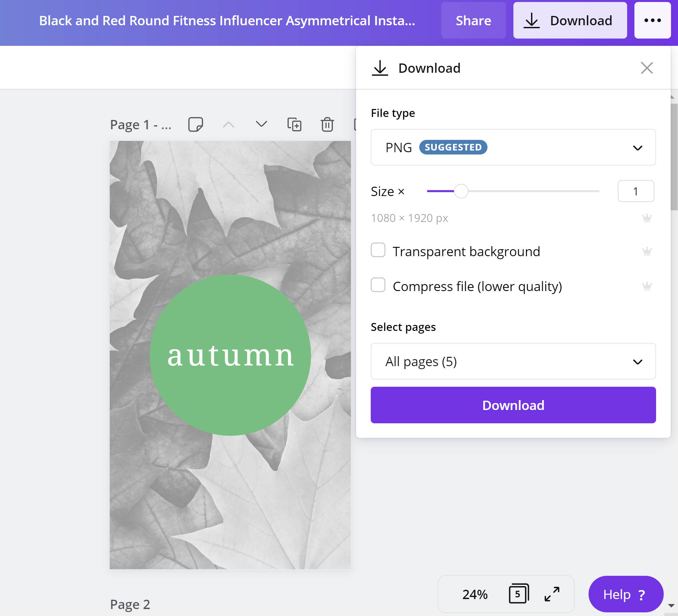Expand the All pages (5) dropdown
Image resolution: width=678 pixels, height=616 pixels.
[513, 361]
